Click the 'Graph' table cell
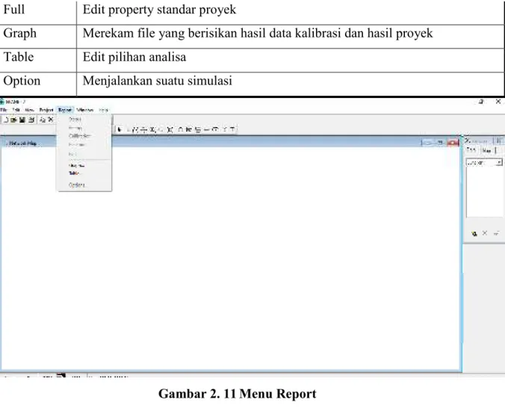Screen dimensions: 505x420 (38, 37)
